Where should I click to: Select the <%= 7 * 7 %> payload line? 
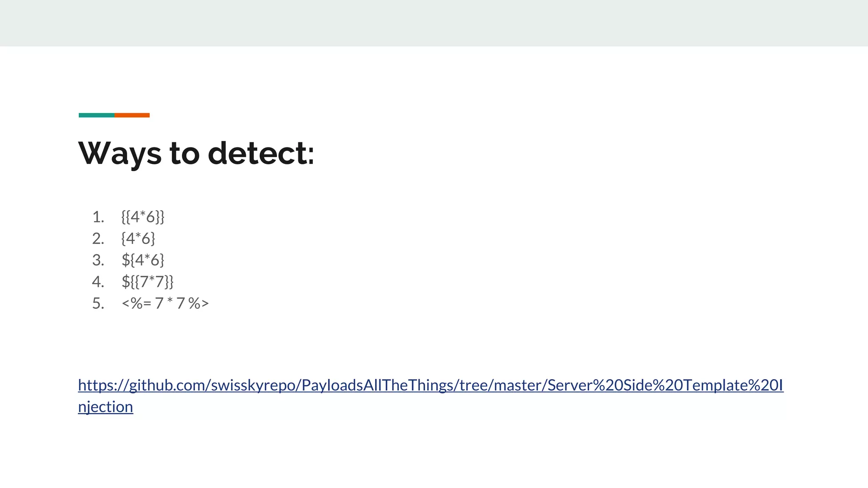[x=165, y=303]
